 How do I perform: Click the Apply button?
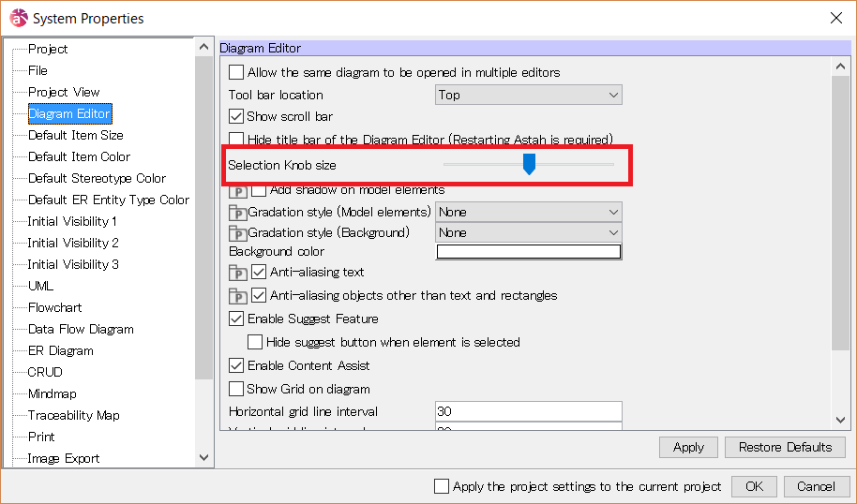click(688, 447)
